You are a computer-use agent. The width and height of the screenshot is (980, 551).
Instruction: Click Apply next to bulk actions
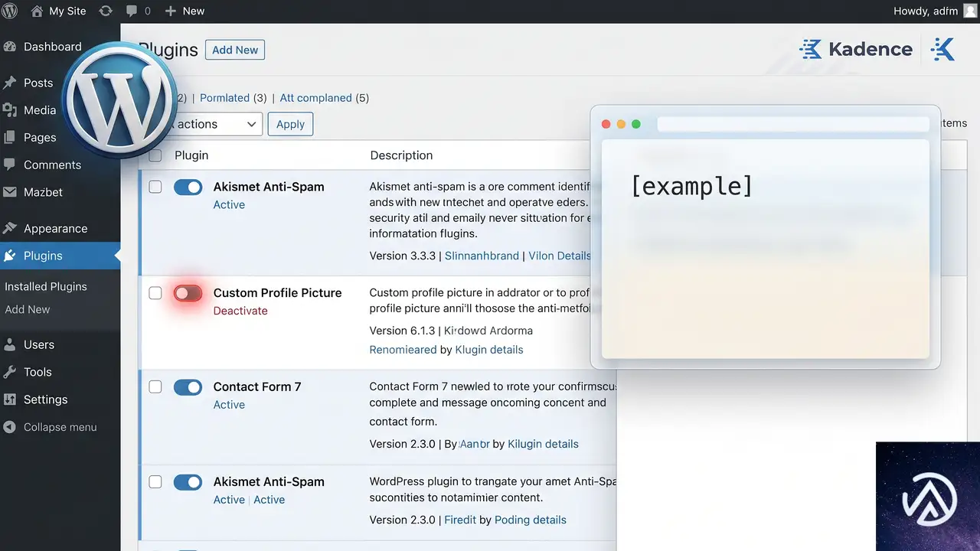290,124
